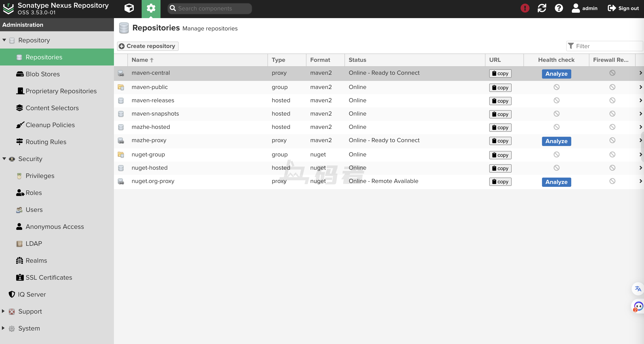This screenshot has height=344, width=644.
Task: Click the translate floating icon
Action: click(x=638, y=289)
